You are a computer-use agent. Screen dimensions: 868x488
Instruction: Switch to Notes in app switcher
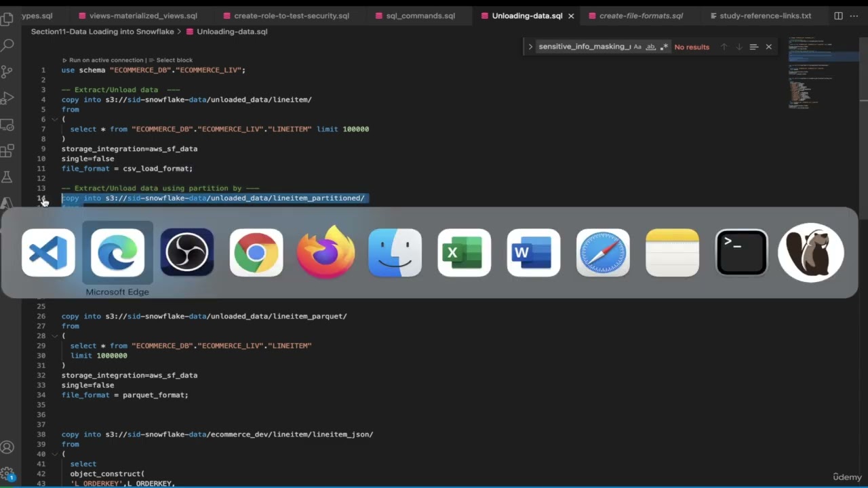coord(672,253)
